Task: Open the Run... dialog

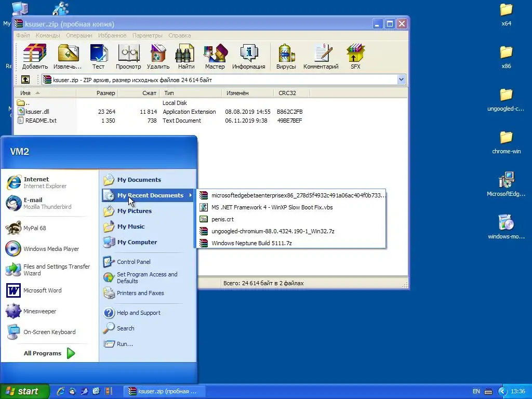Action: [x=148, y=344]
